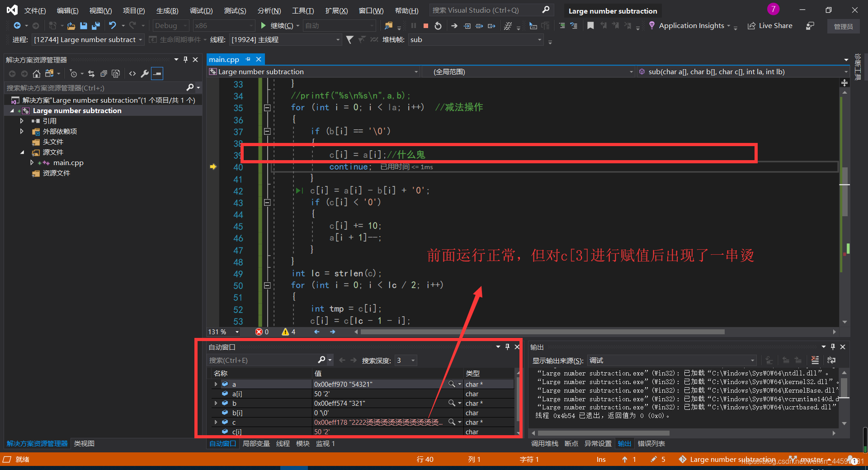The width and height of the screenshot is (868, 470).
Task: Click the 管理员 button
Action: click(x=843, y=26)
